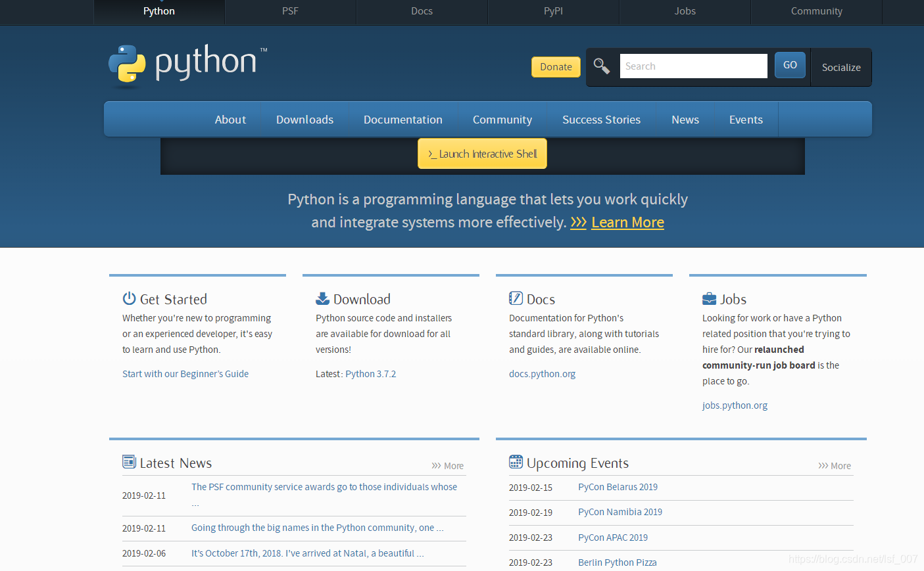Open the Documentation menu
Viewport: 924px width, 571px height.
click(403, 120)
